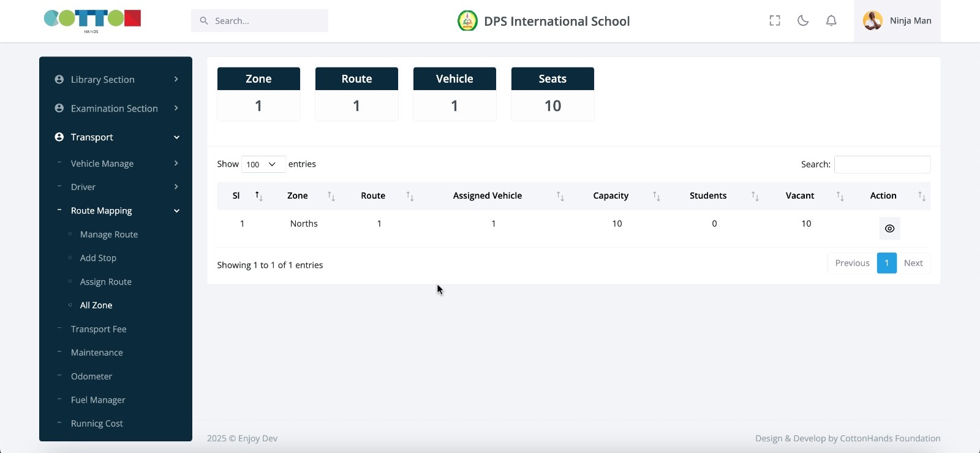Click the Ninja Man profile avatar
Screen dimensions: 980x453
[x=872, y=21]
